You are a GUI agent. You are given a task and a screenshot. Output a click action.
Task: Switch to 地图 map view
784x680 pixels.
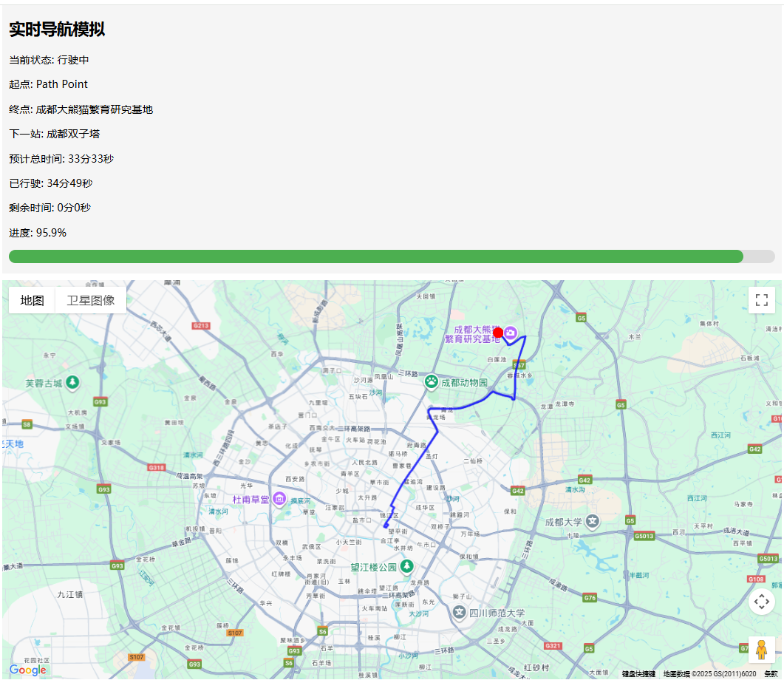[33, 300]
